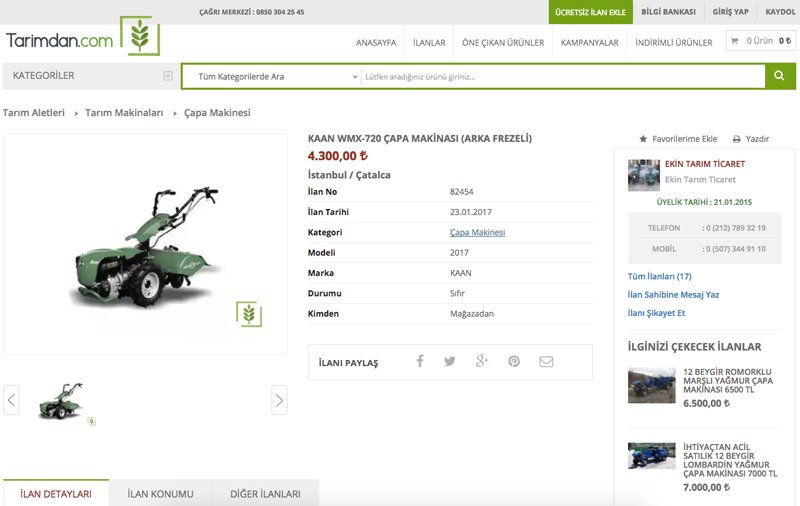The height and width of the screenshot is (506, 800).
Task: Switch to Diğer İlanları tab
Action: (x=265, y=494)
